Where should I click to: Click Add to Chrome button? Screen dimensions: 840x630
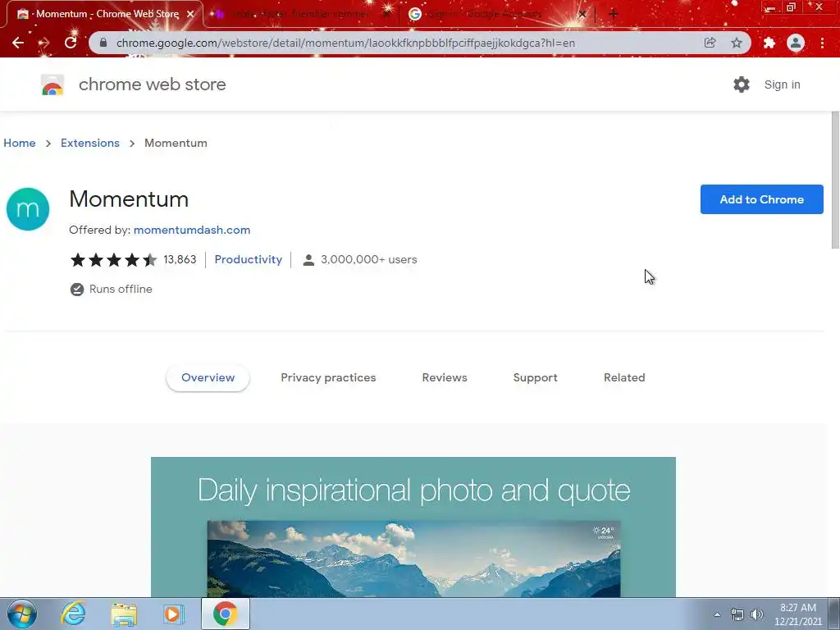761,199
